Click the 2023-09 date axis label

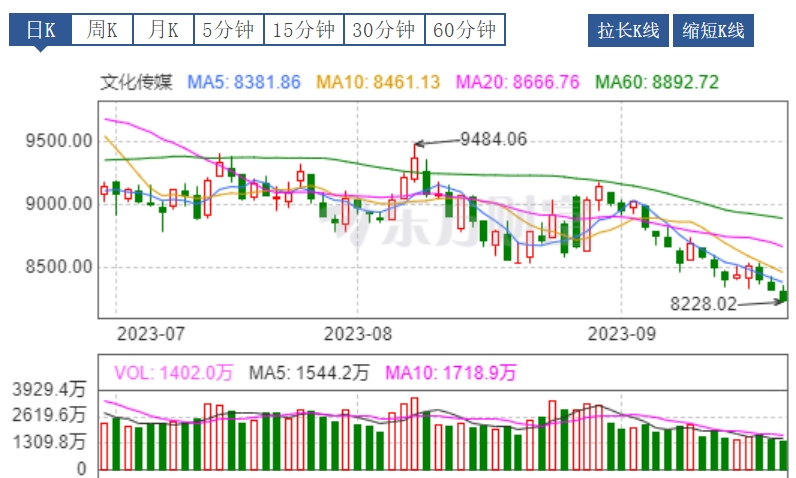tap(621, 332)
